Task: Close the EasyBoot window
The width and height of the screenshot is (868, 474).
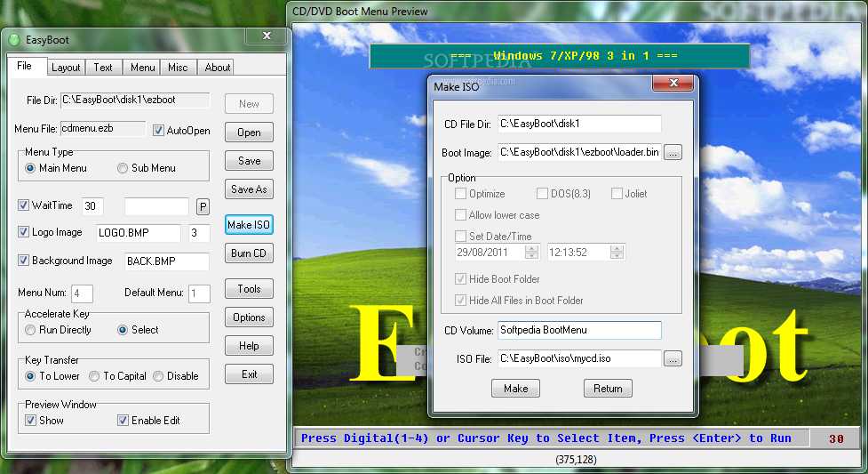Action: click(267, 36)
